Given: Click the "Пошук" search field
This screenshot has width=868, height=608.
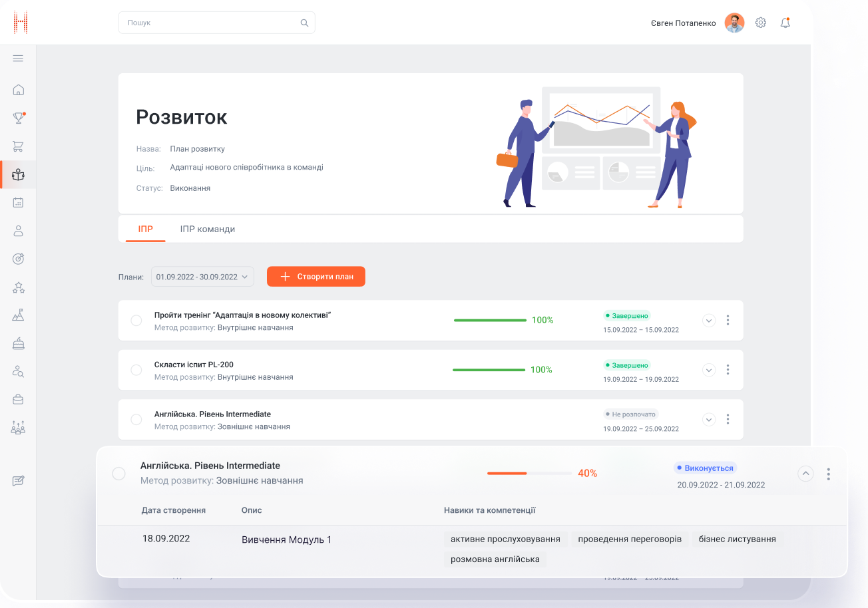Looking at the screenshot, I should [x=210, y=23].
